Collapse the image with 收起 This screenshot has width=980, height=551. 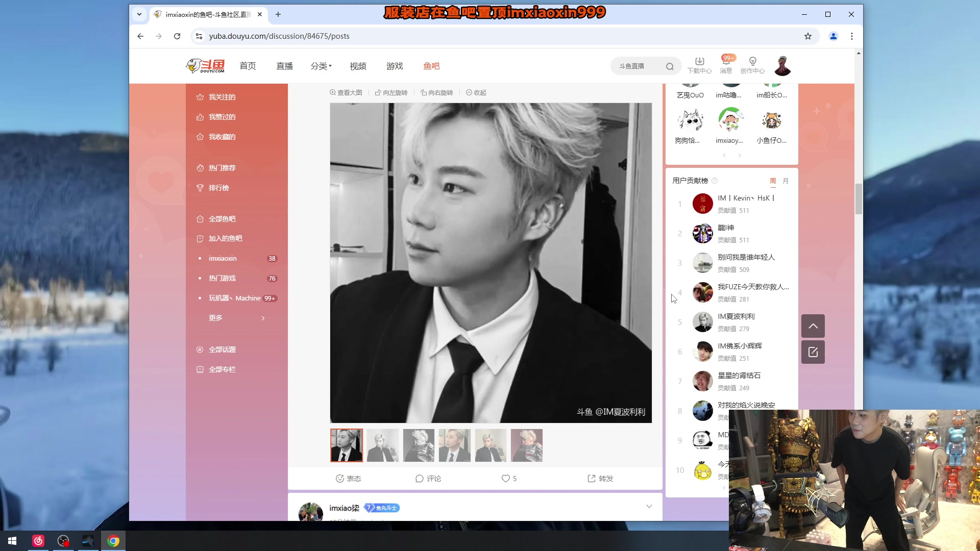(x=476, y=92)
